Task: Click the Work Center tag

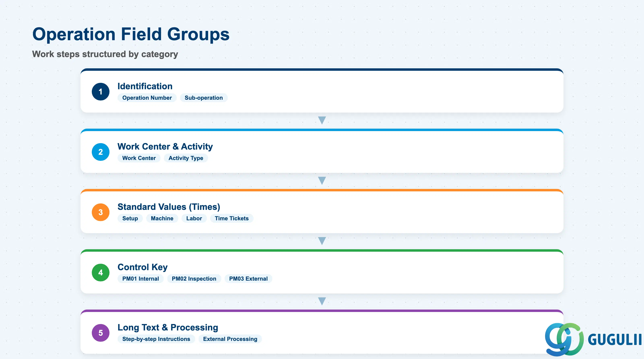Action: click(139, 158)
